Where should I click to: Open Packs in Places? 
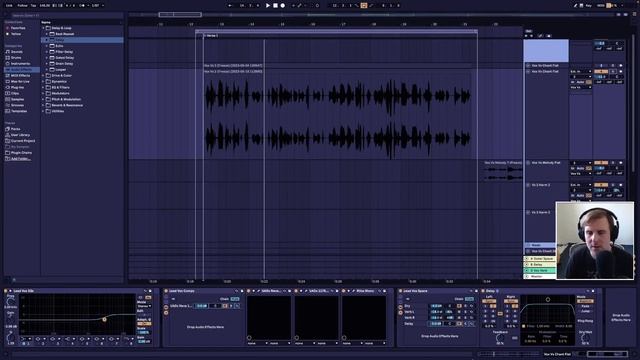[x=16, y=129]
